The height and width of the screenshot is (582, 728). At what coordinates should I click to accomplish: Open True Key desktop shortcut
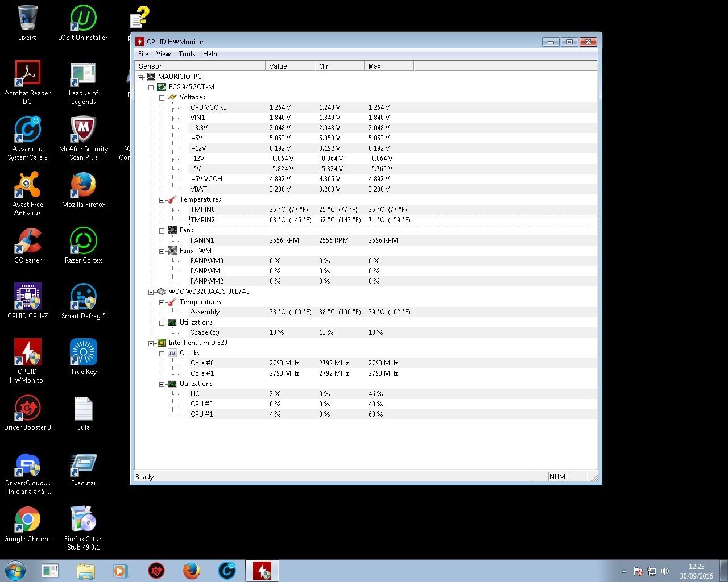point(83,357)
